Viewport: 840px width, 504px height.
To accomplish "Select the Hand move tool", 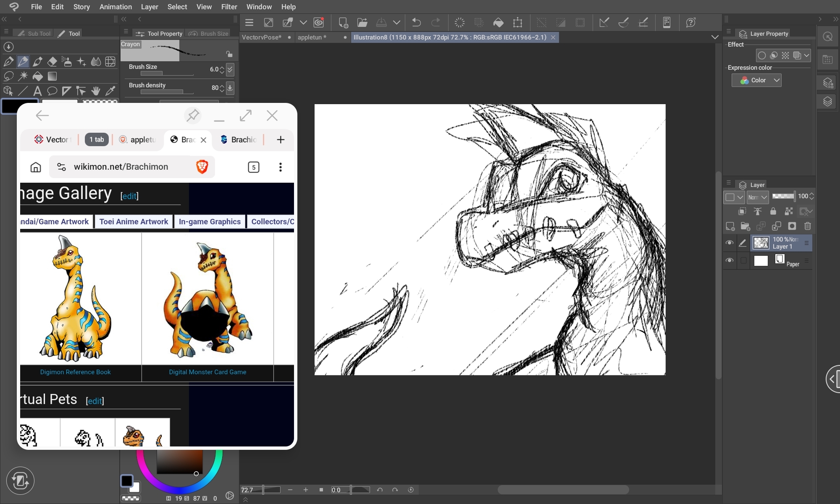I will tap(96, 91).
